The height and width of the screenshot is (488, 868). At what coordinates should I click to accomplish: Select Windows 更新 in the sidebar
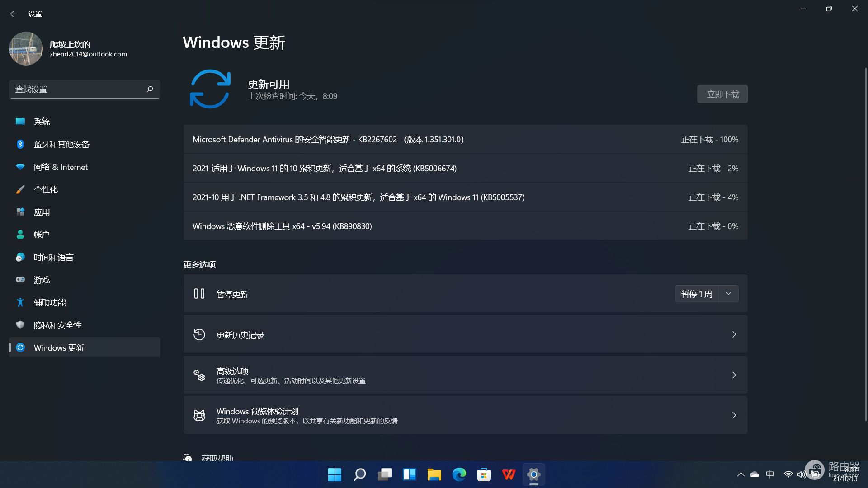point(85,347)
